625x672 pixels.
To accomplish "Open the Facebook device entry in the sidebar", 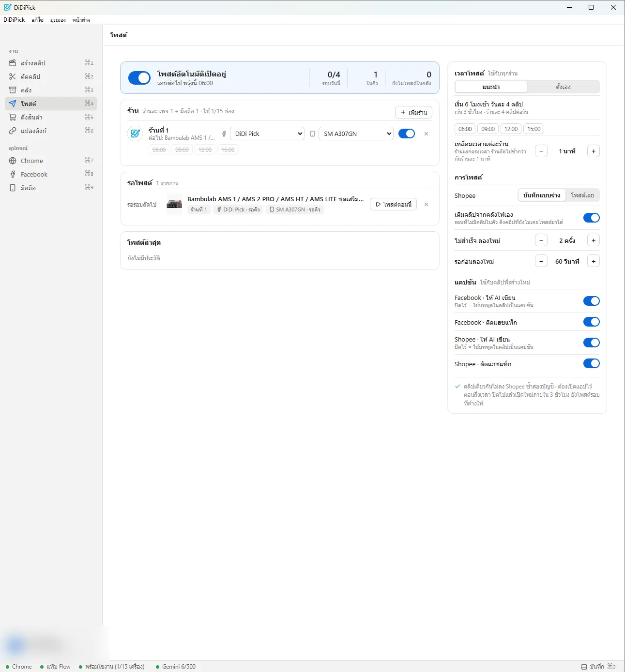I will pyautogui.click(x=51, y=174).
